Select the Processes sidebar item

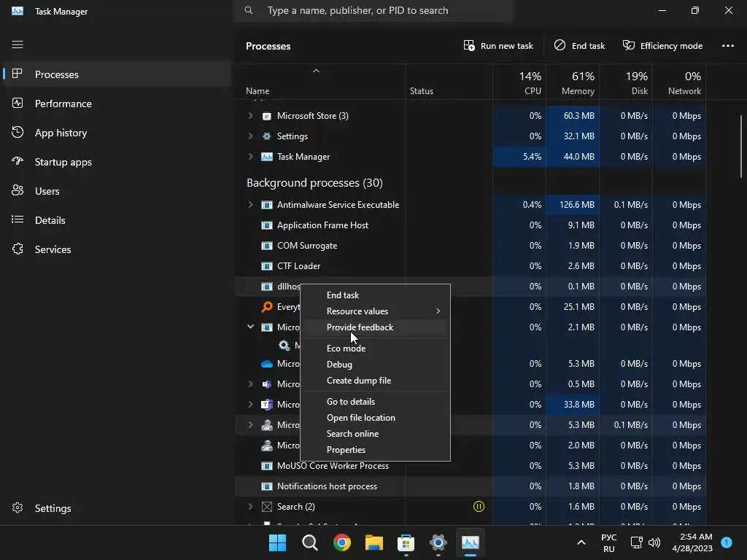pos(116,74)
